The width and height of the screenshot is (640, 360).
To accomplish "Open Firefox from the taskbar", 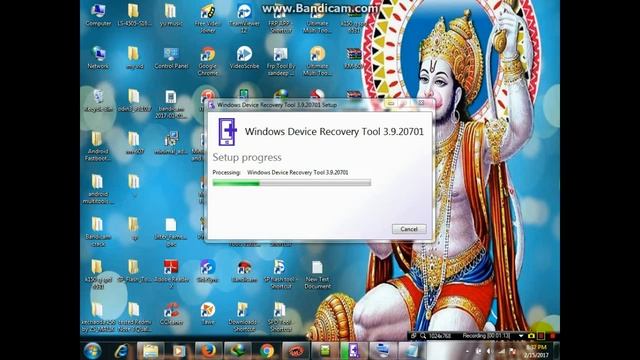I will click(x=208, y=351).
